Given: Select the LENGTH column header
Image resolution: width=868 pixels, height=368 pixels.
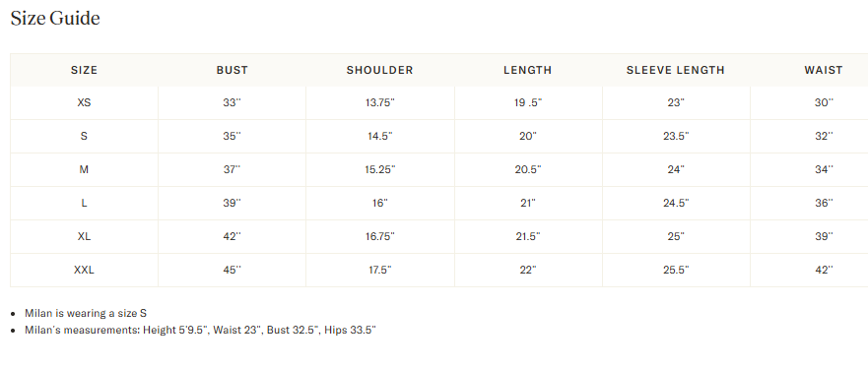Looking at the screenshot, I should 527,70.
